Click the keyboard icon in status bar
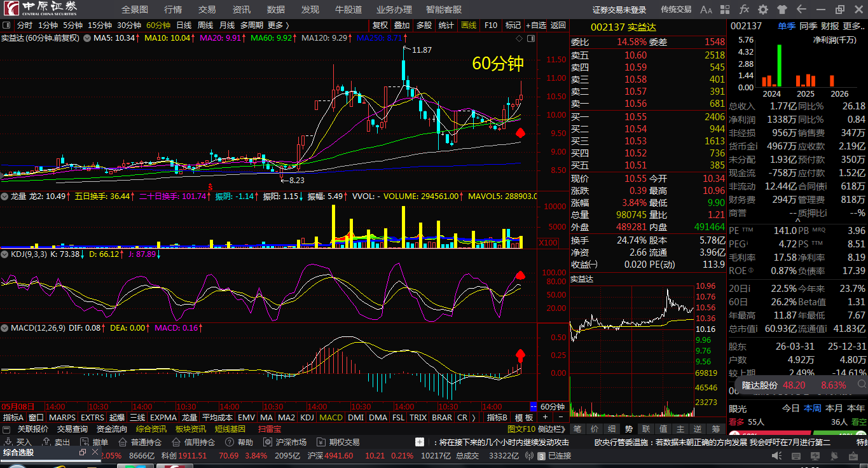The height and width of the screenshot is (468, 868). (795, 456)
